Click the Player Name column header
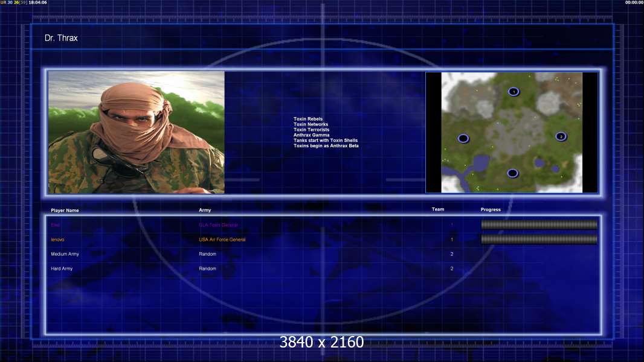The image size is (644, 362). 65,211
